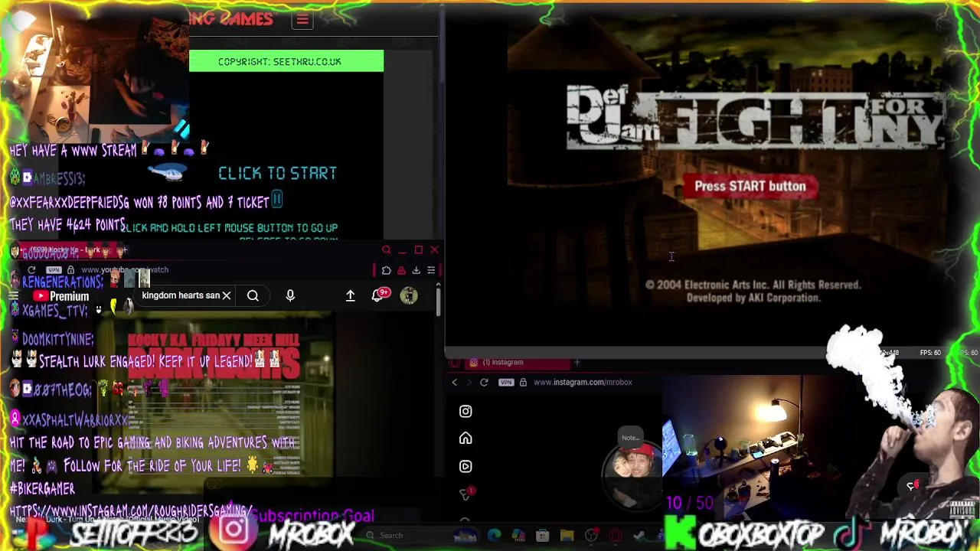Start voice search with the microphone icon

coord(290,295)
